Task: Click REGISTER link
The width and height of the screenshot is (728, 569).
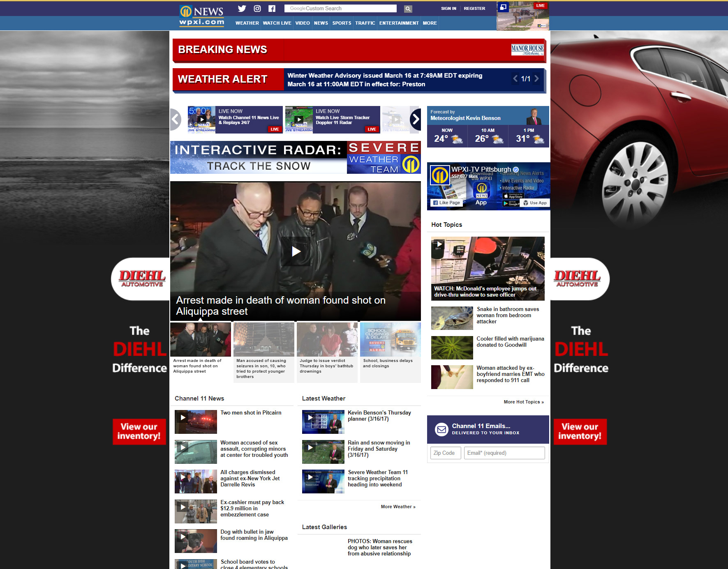Action: point(474,8)
